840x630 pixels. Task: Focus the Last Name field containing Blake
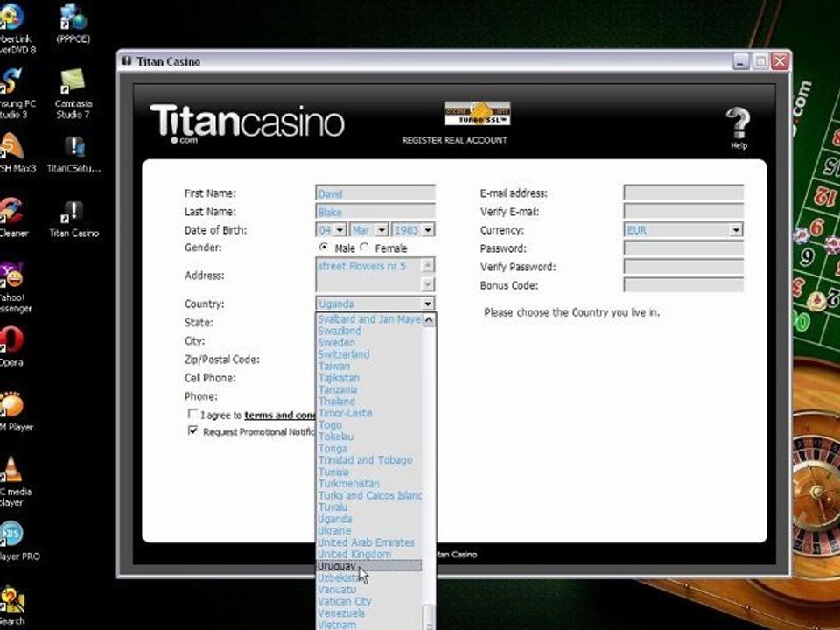[x=375, y=212]
